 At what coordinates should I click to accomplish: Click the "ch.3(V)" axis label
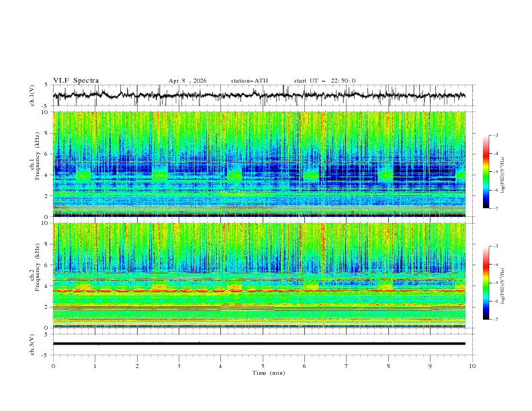(32, 345)
